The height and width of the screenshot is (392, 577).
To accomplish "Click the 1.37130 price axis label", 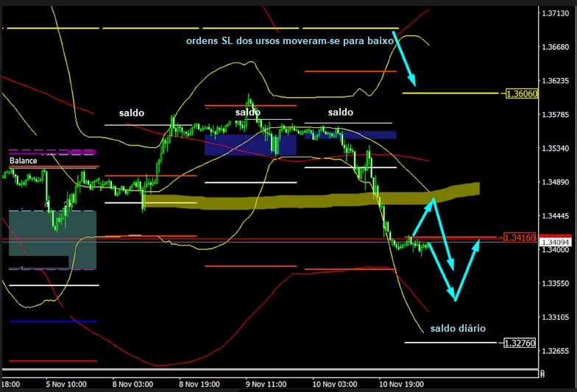I will [x=555, y=13].
